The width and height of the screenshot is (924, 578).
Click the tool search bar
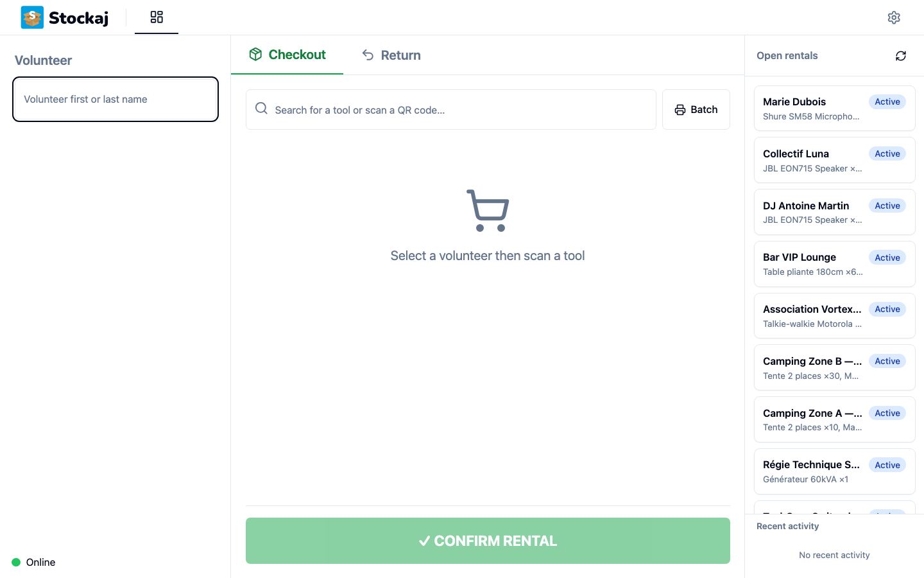click(x=451, y=109)
